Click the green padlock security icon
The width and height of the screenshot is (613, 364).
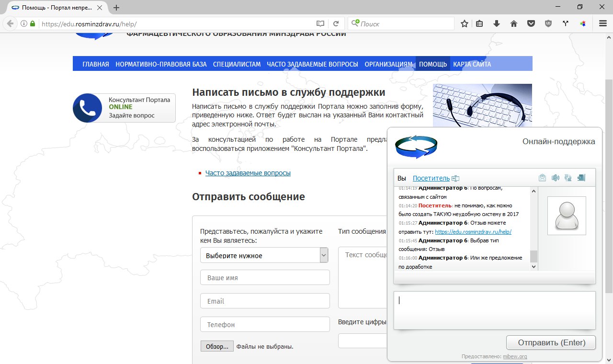(x=33, y=23)
